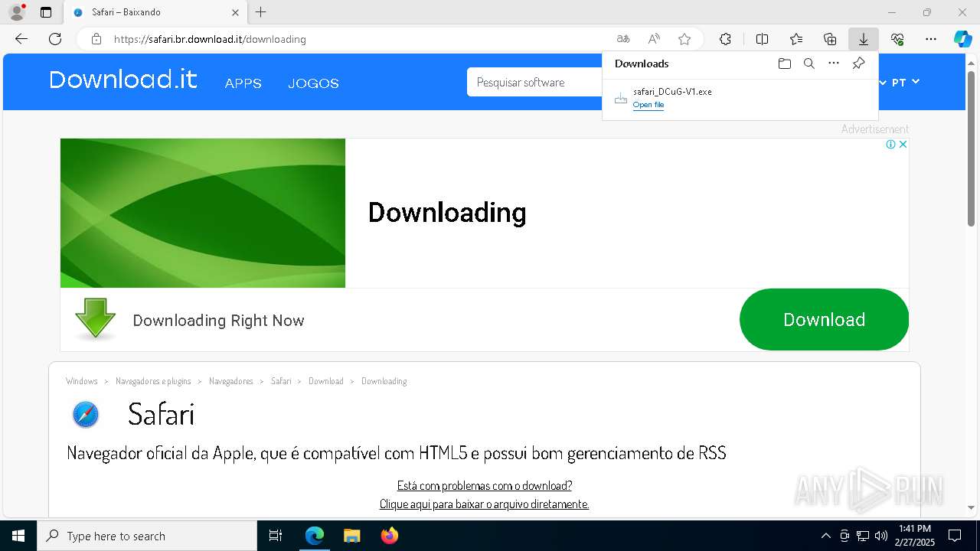Open File Explorer from taskbar
Viewport: 980px width, 551px height.
[x=351, y=536]
